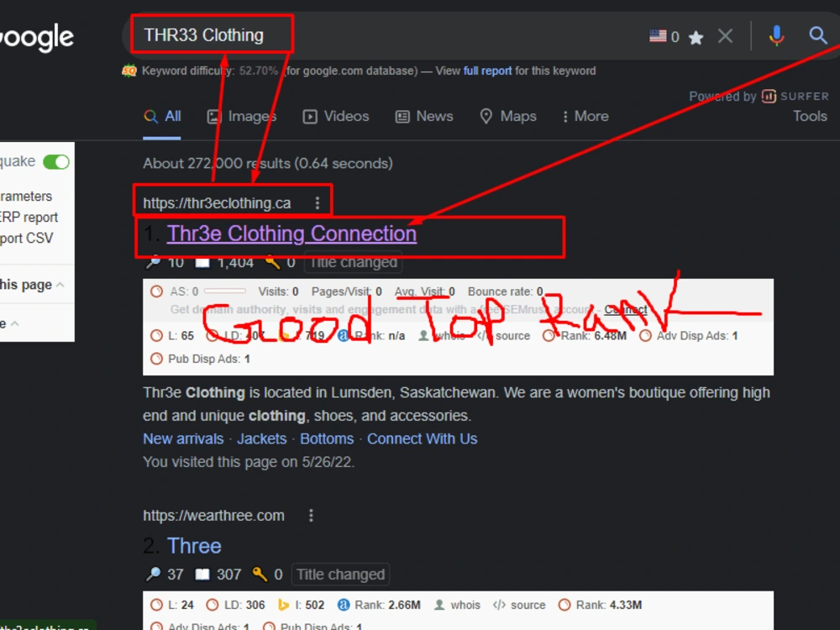840x630 pixels.
Task: Click 'You visited this page on 5/26/22' text
Action: tap(249, 462)
